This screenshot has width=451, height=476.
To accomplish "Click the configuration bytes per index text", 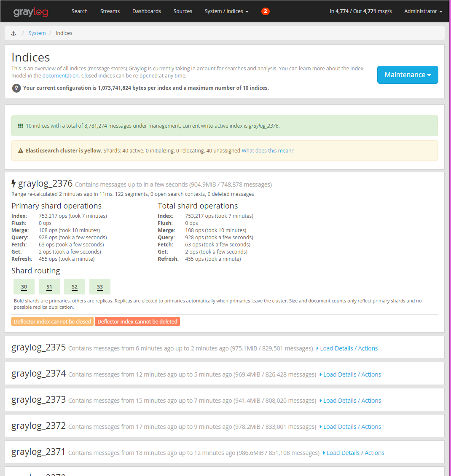I will click(146, 88).
